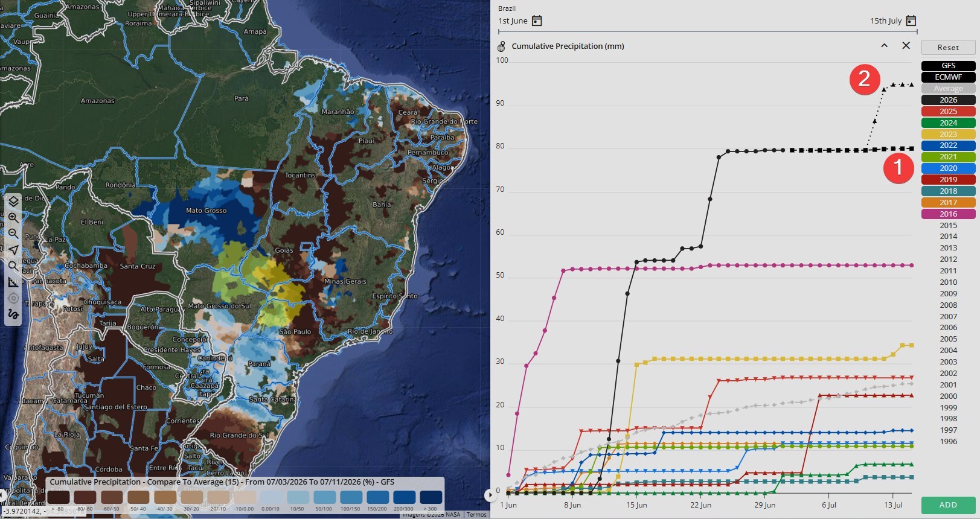Open the map search tool
Image resolution: width=980 pixels, height=519 pixels.
[x=13, y=266]
